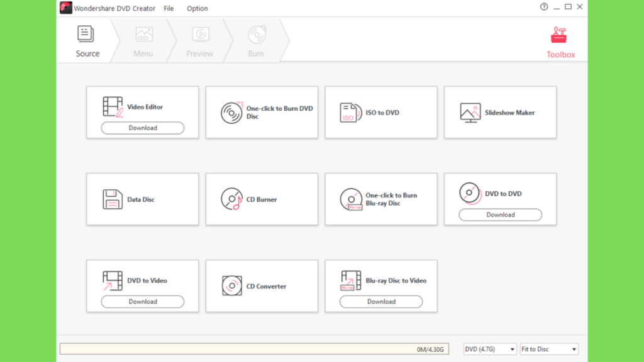Click the DVD to DVD title text

[x=503, y=194]
